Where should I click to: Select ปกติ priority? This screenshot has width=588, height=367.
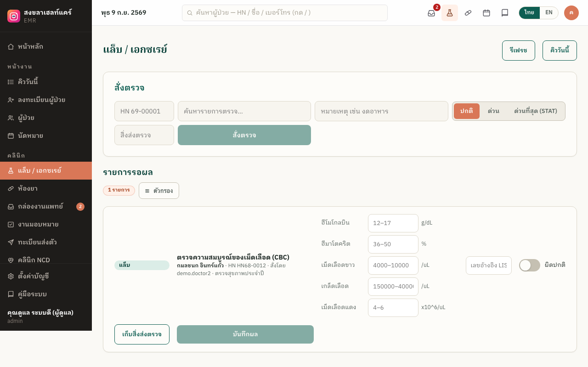click(467, 111)
